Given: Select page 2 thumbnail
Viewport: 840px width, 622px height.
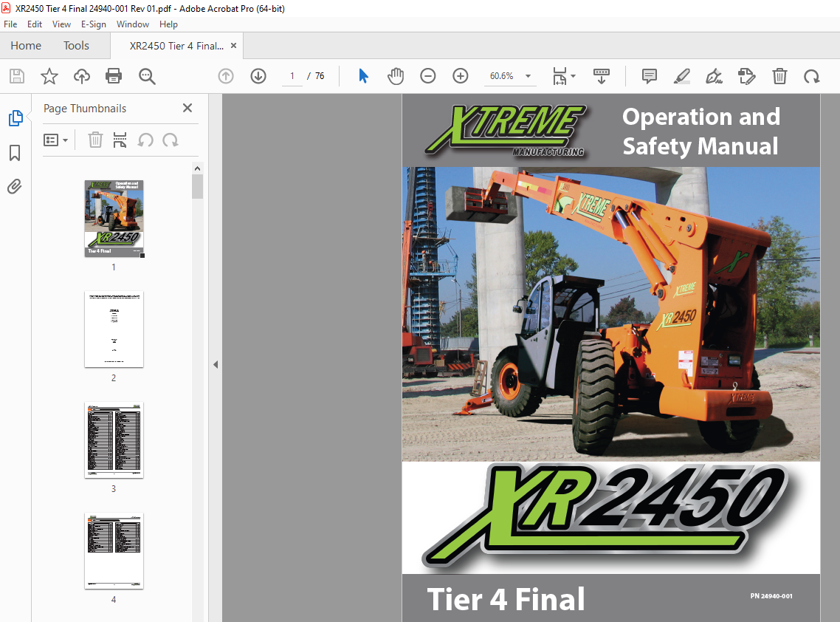Looking at the screenshot, I should pyautogui.click(x=114, y=329).
